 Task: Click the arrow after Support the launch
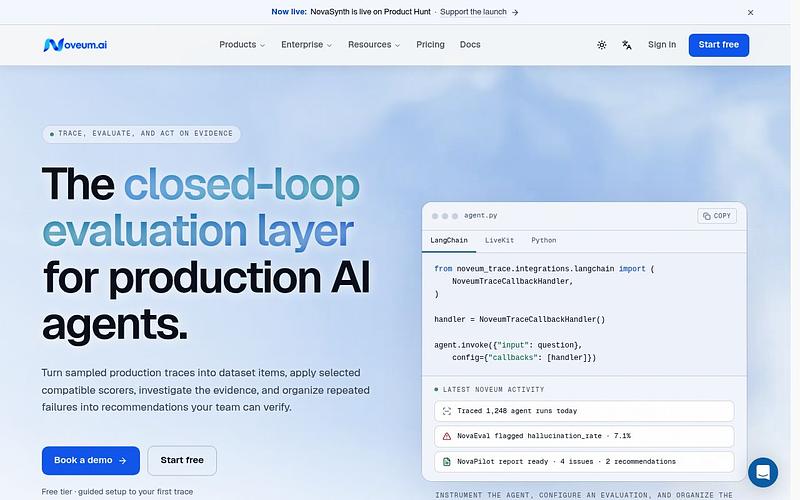tap(515, 12)
